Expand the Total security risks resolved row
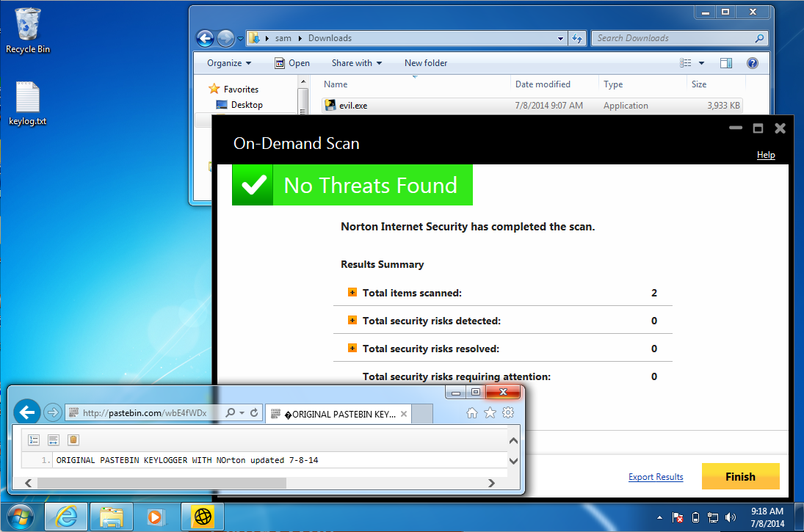804x532 pixels. point(352,348)
